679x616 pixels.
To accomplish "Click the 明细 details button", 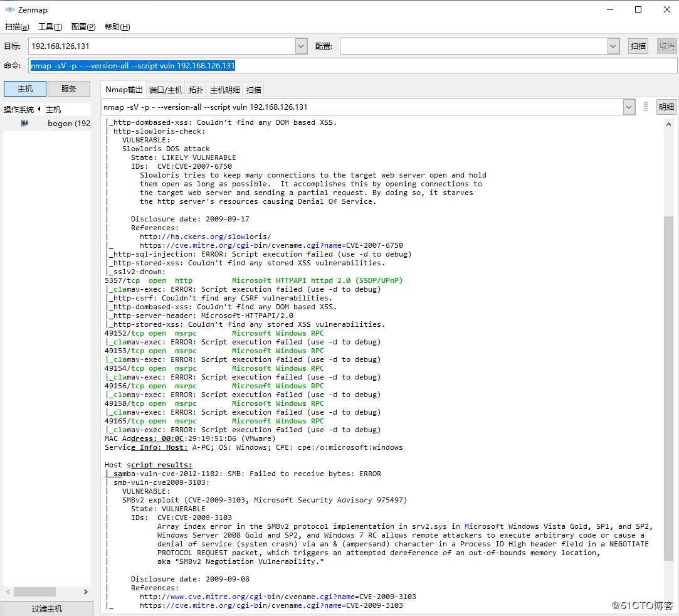I will [666, 107].
